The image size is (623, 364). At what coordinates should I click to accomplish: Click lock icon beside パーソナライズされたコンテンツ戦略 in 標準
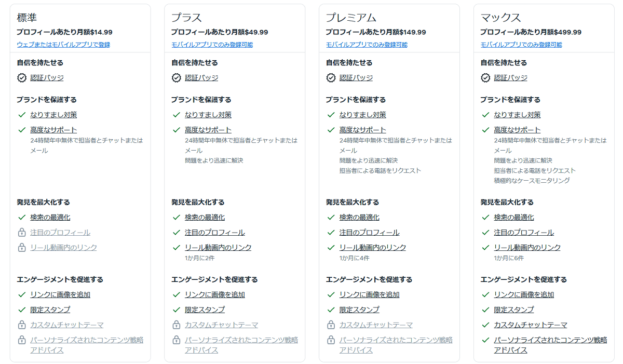coord(22,340)
